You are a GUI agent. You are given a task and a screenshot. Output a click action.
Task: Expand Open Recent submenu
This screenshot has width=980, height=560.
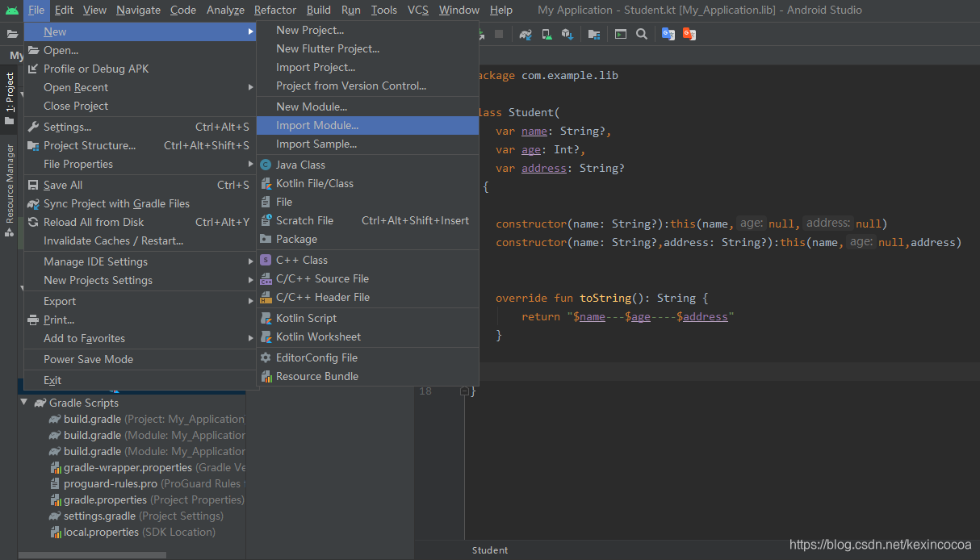point(140,87)
